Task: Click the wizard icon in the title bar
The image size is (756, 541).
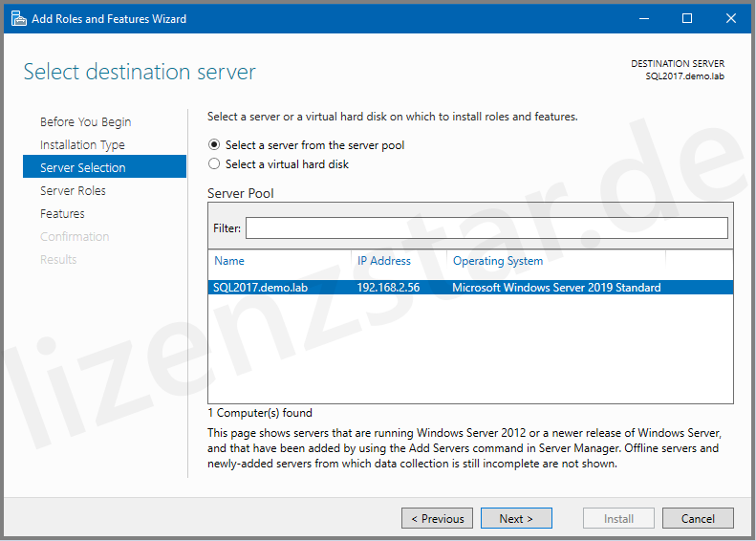Action: tap(18, 18)
